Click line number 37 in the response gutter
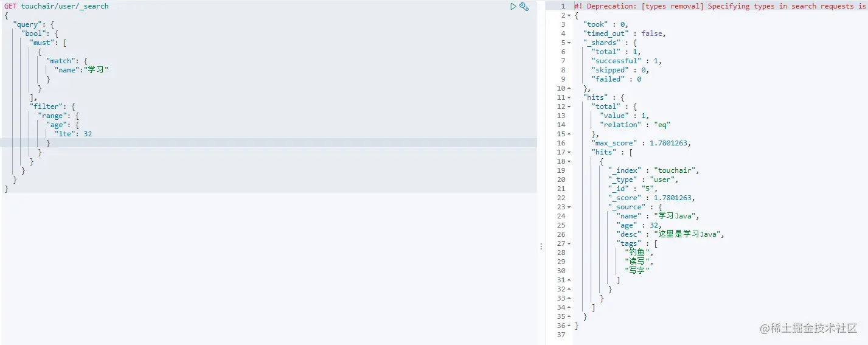The height and width of the screenshot is (345, 868). (561, 335)
